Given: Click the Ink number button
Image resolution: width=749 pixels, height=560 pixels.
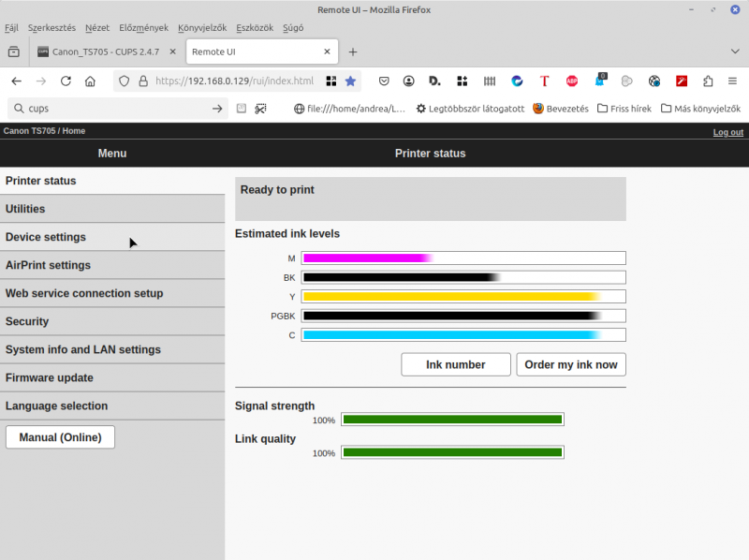Looking at the screenshot, I should tap(456, 364).
